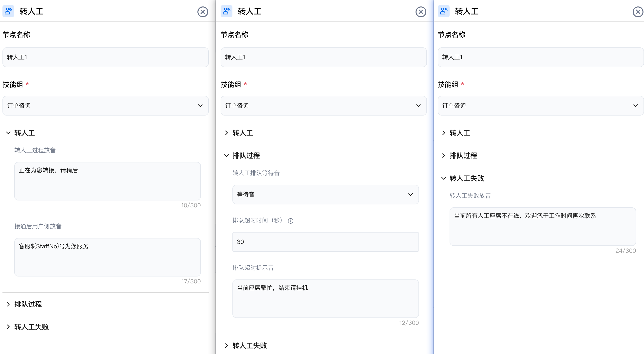644x354 pixels.
Task: Click the transfer-to-agent icon in the middle panel header
Action: click(227, 11)
